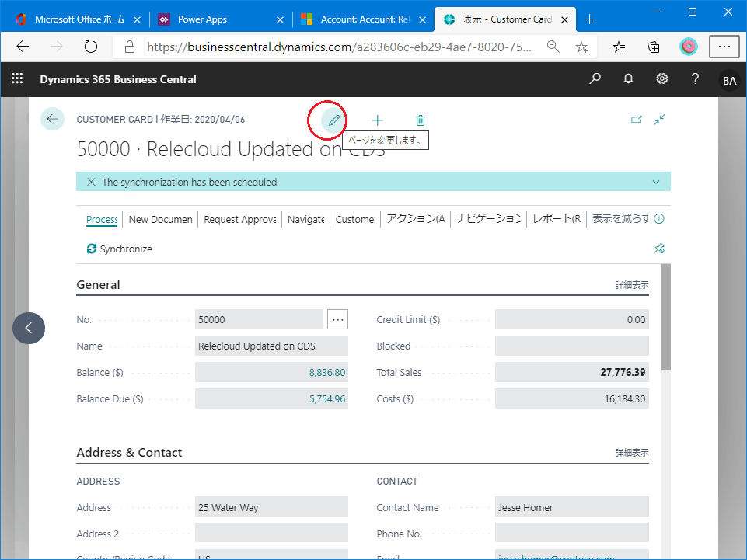Viewport: 747px width, 560px height.
Task: Open the help question mark
Action: pyautogui.click(x=695, y=78)
